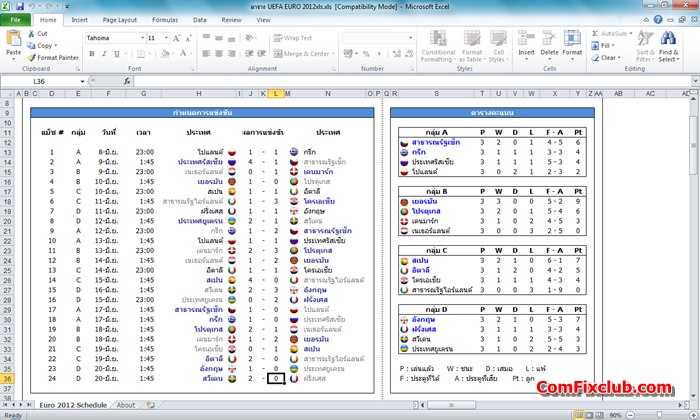Viewport: 700px width, 420px height.
Task: Switch to Page Layout view in status bar
Action: tap(589, 415)
